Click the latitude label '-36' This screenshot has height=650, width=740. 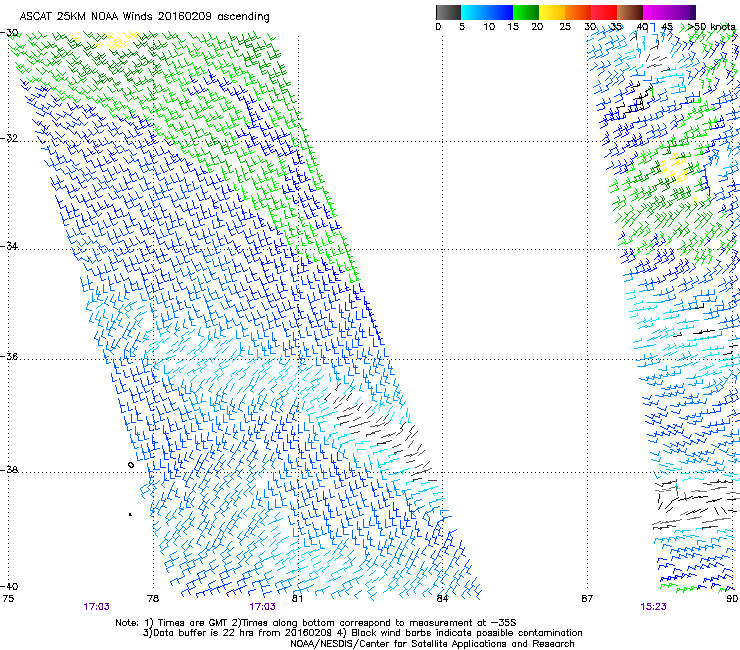[x=9, y=356]
